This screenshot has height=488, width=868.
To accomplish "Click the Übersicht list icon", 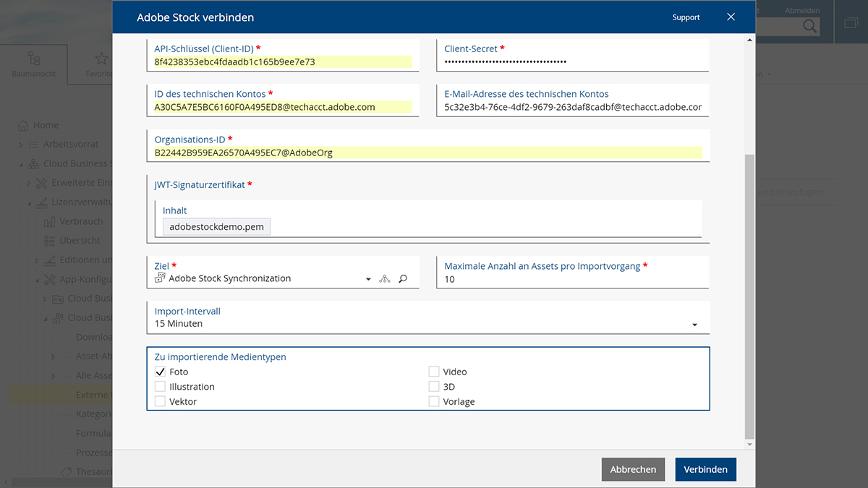I will (49, 241).
